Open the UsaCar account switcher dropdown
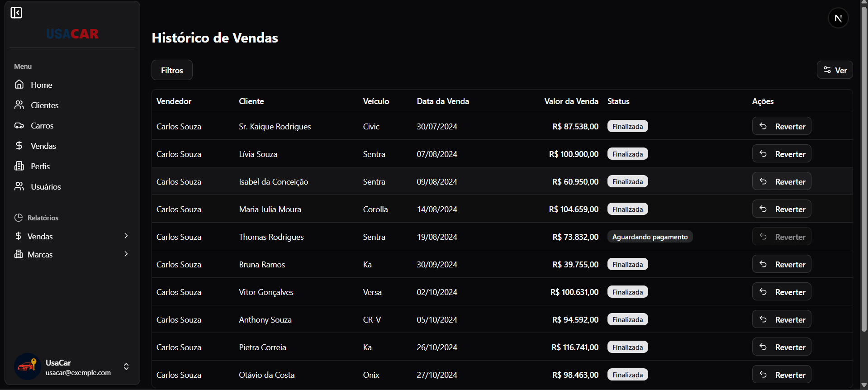This screenshot has width=868, height=390. click(126, 366)
